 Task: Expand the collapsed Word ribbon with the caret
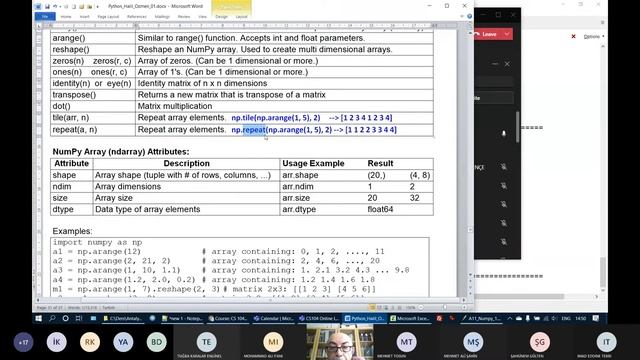(462, 16)
